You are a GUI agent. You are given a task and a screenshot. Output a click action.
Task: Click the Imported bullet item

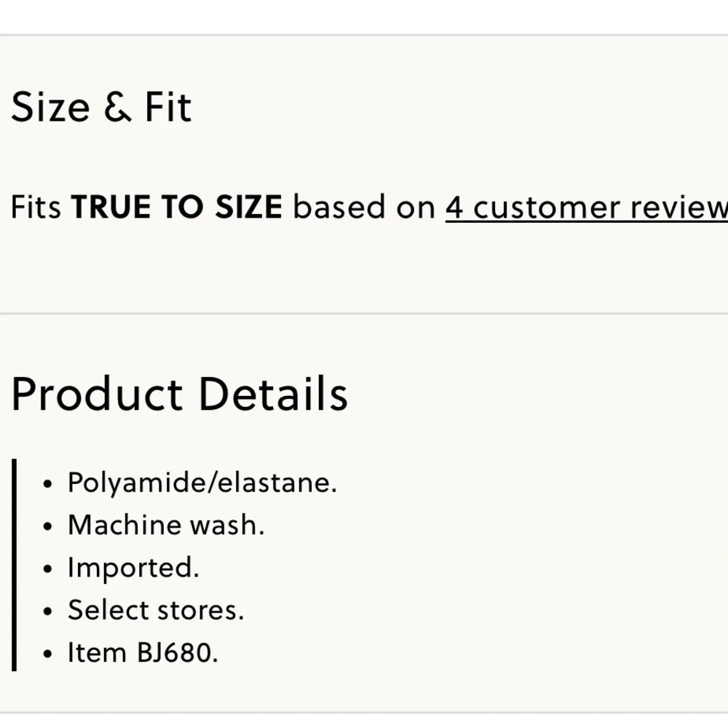133,568
